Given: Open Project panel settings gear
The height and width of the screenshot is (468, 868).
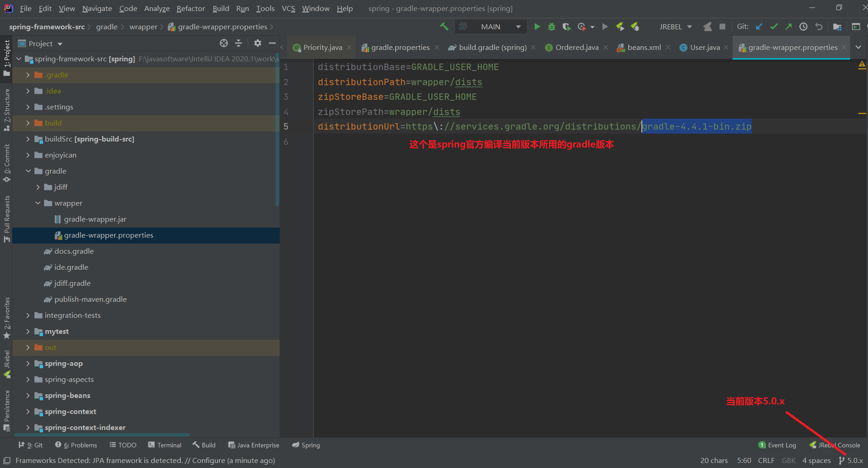Looking at the screenshot, I should pyautogui.click(x=258, y=43).
